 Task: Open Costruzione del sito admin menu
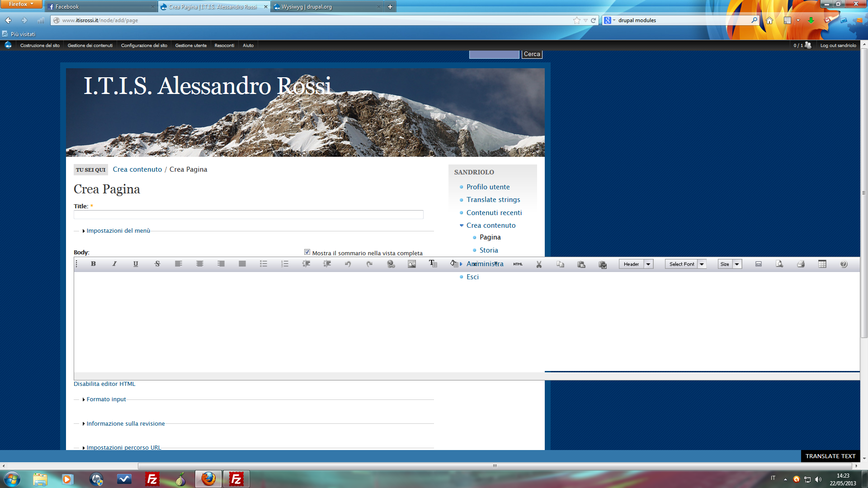coord(40,45)
